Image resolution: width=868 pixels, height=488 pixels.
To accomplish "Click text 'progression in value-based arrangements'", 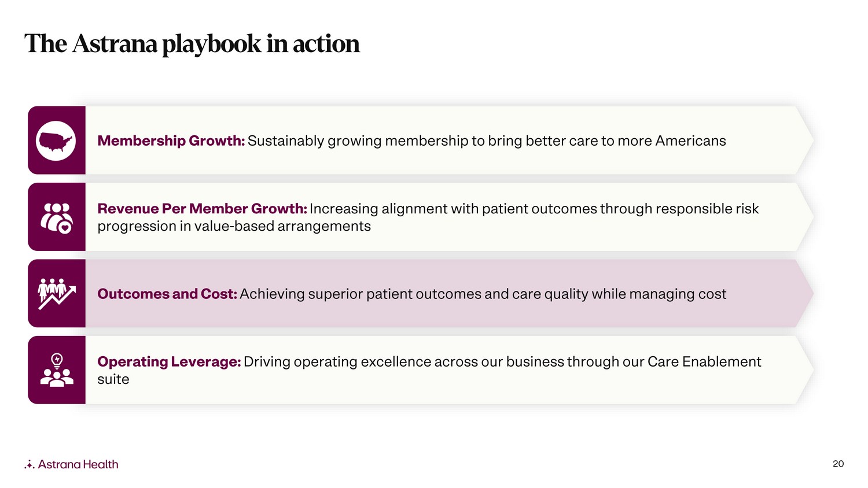I will click(x=234, y=226).
